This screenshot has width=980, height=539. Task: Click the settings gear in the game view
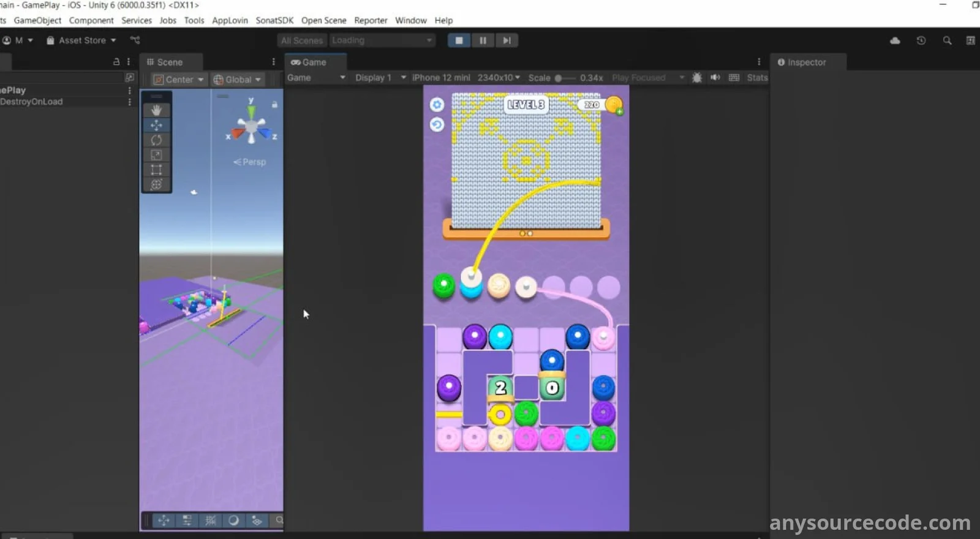437,105
